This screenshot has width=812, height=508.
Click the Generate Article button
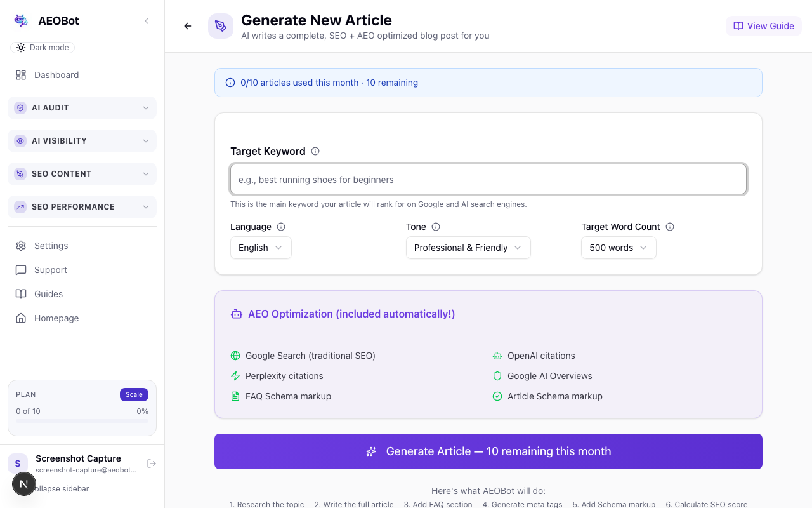click(488, 451)
